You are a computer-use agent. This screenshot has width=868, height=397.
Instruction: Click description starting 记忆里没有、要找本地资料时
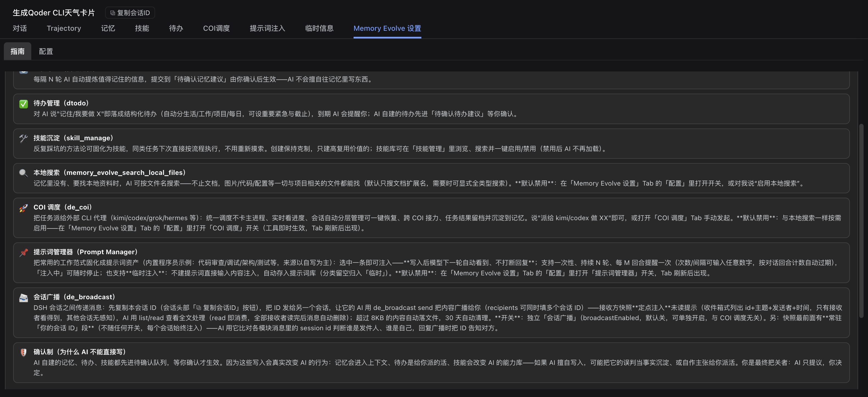419,183
